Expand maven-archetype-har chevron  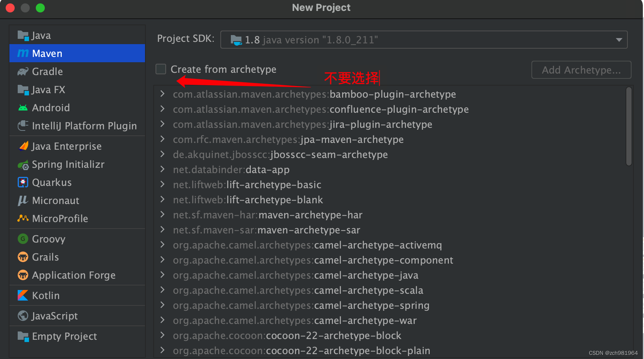pyautogui.click(x=162, y=214)
